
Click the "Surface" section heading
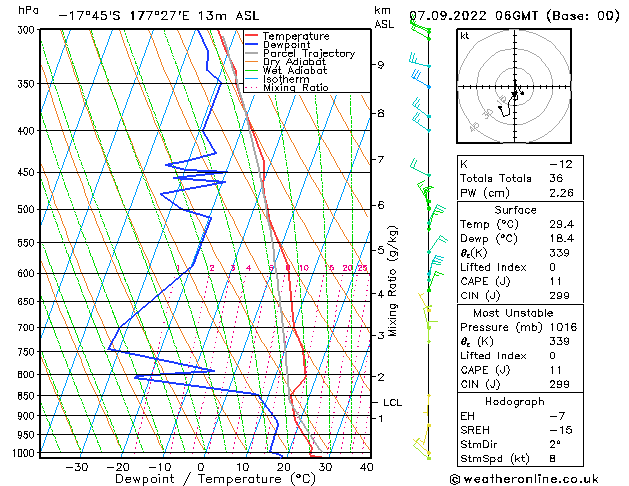515,210
